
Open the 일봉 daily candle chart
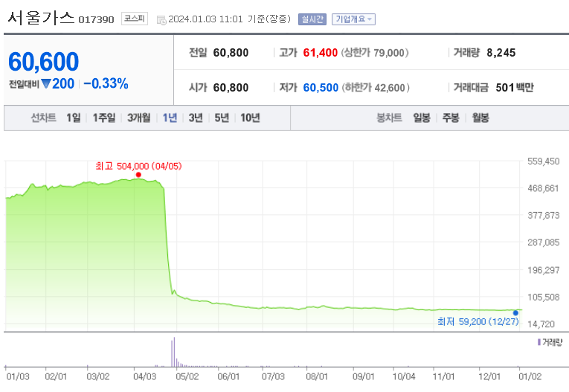pos(422,118)
